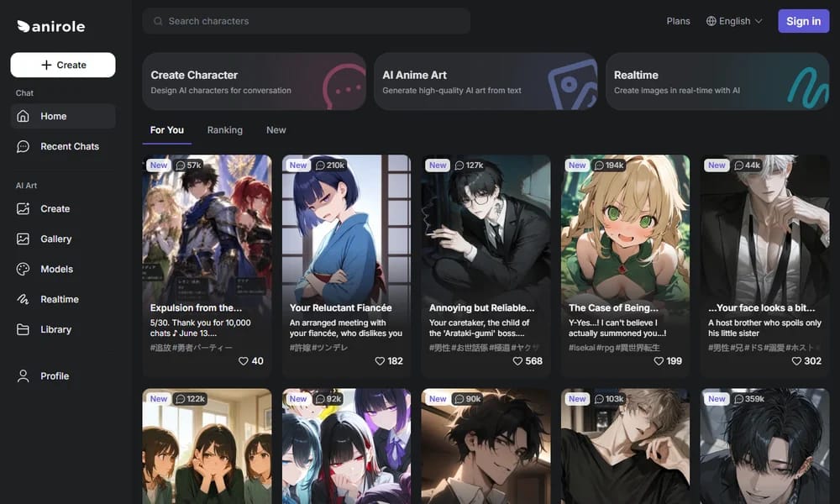This screenshot has height=504, width=840.
Task: Open the Profile person icon
Action: (23, 376)
